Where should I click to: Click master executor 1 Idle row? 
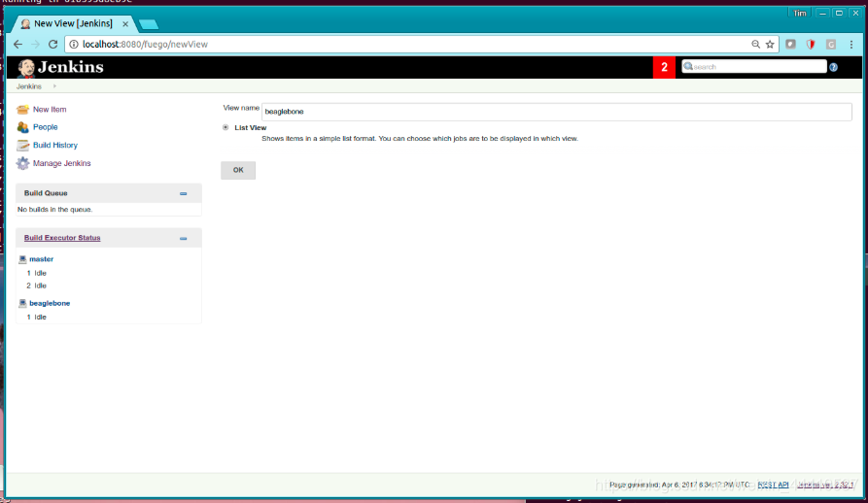37,273
